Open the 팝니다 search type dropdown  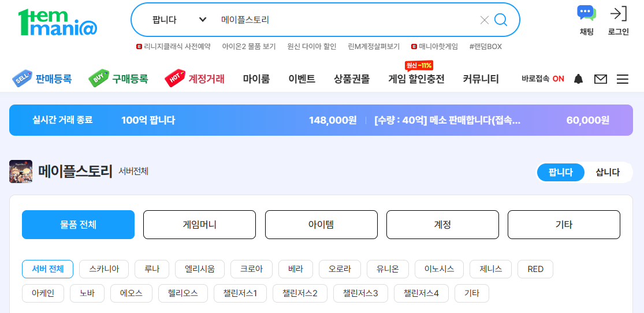point(179,20)
